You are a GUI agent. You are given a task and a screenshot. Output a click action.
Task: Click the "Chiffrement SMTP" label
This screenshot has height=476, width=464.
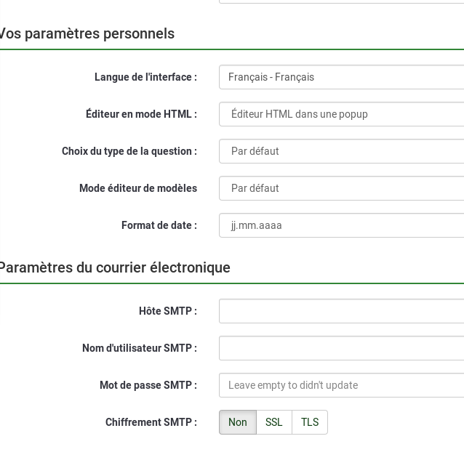pos(151,422)
